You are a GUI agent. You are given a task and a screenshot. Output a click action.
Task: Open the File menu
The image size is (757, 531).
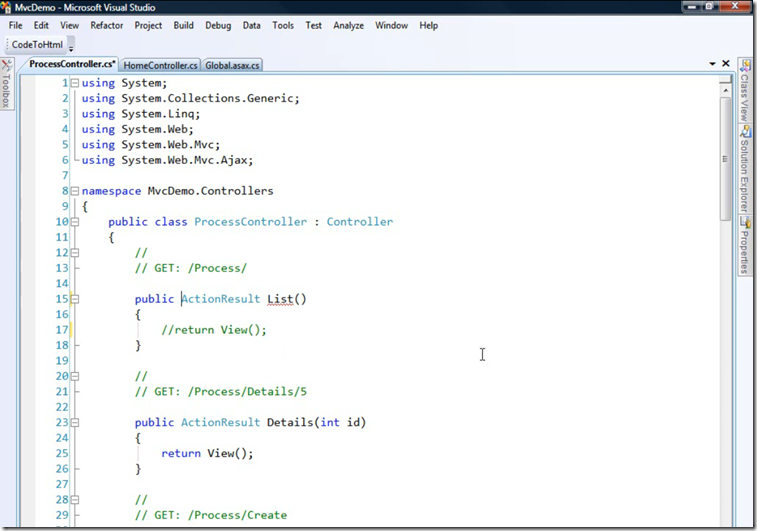coord(15,26)
